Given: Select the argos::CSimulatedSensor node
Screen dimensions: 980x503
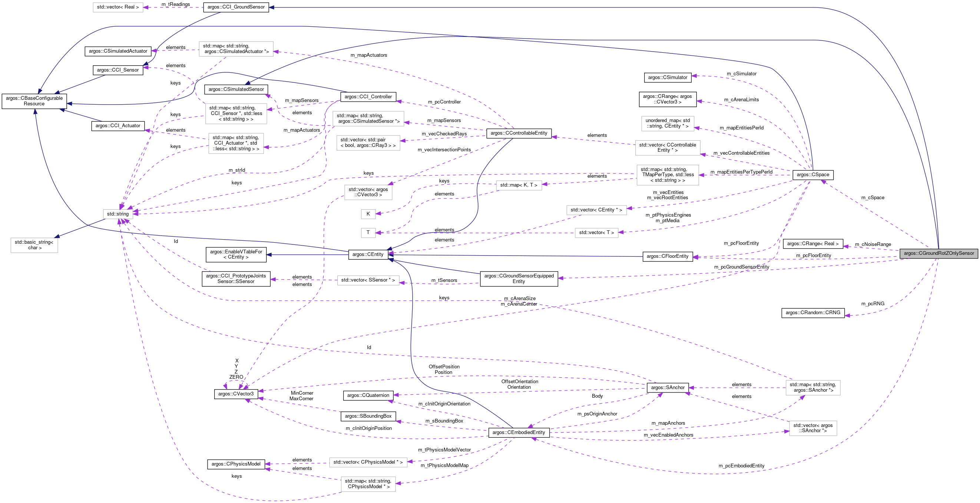Looking at the screenshot, I should pyautogui.click(x=236, y=89).
